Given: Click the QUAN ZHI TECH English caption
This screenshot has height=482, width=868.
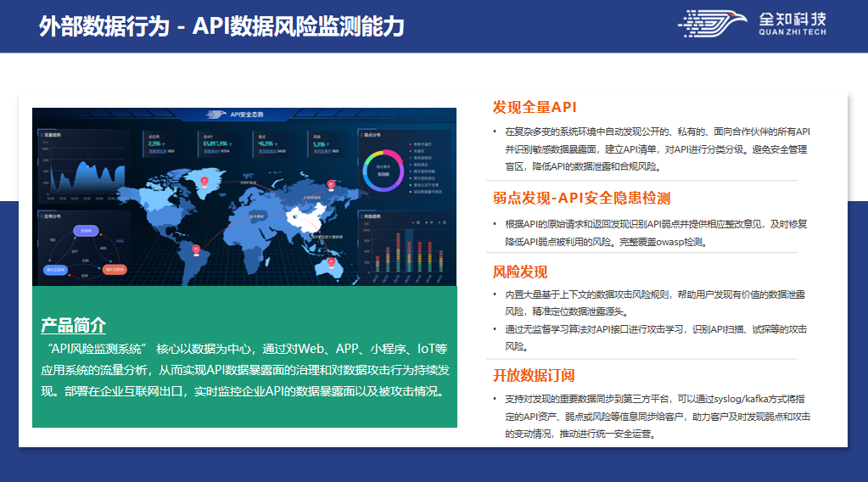Looking at the screenshot, I should [x=792, y=32].
